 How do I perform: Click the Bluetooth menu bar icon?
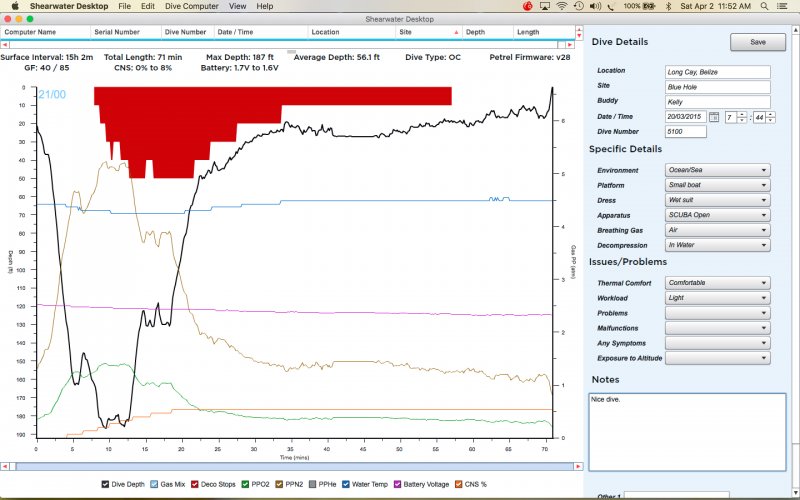pos(668,6)
